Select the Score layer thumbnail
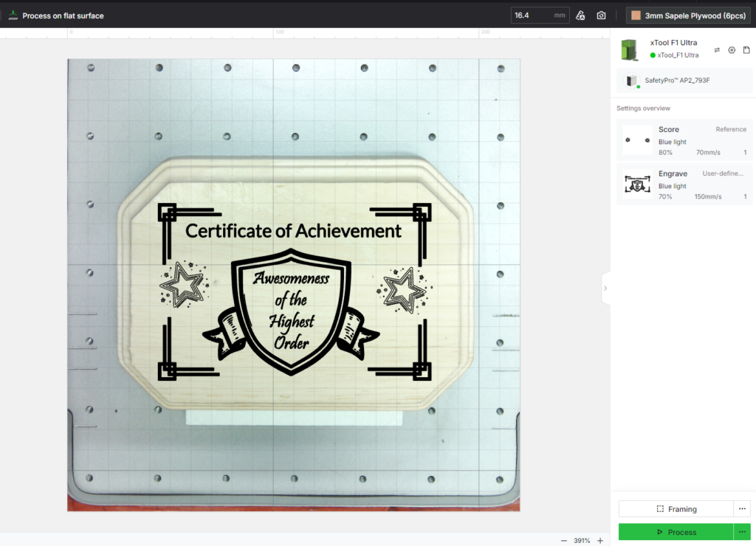This screenshot has height=546, width=756. click(x=637, y=140)
